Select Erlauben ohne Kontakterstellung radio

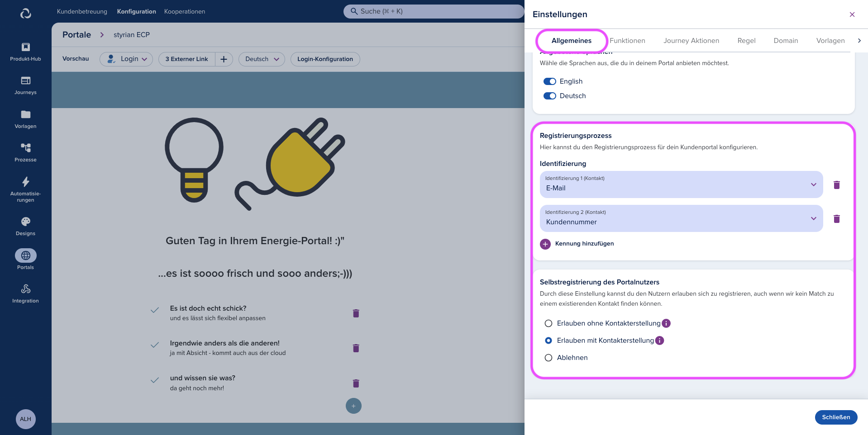coord(548,323)
